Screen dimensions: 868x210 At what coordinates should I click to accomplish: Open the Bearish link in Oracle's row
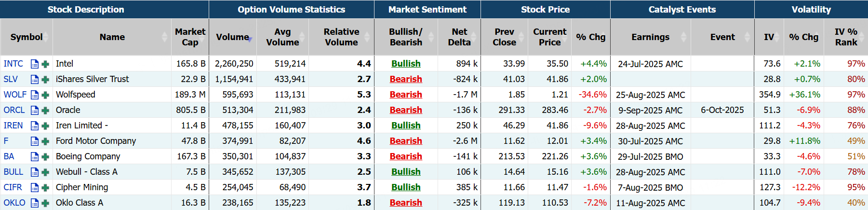coord(406,110)
